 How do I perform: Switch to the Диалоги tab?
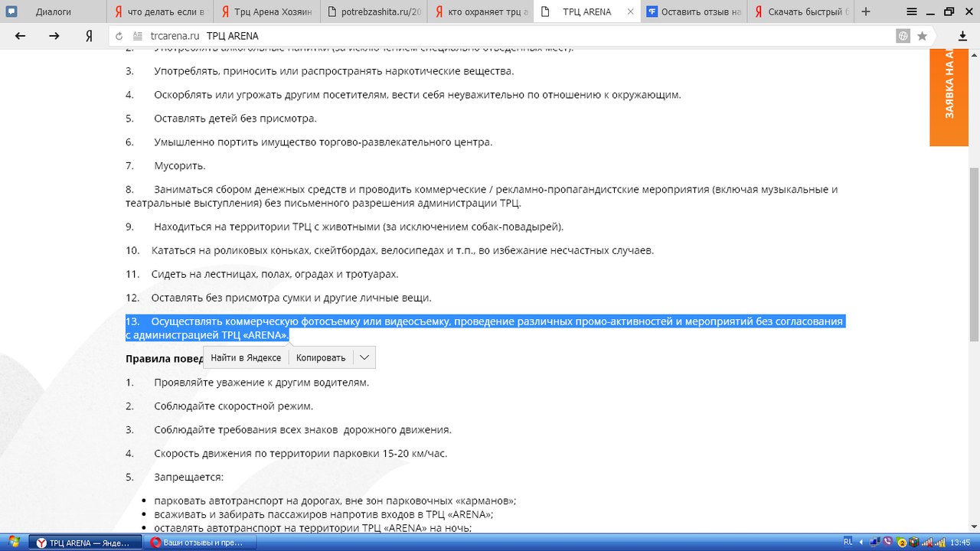tap(54, 11)
